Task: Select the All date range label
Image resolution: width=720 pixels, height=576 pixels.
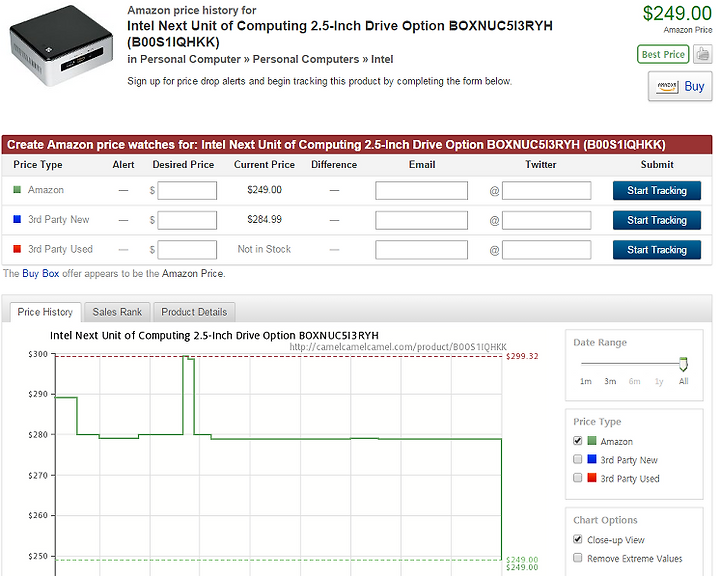Action: point(683,381)
